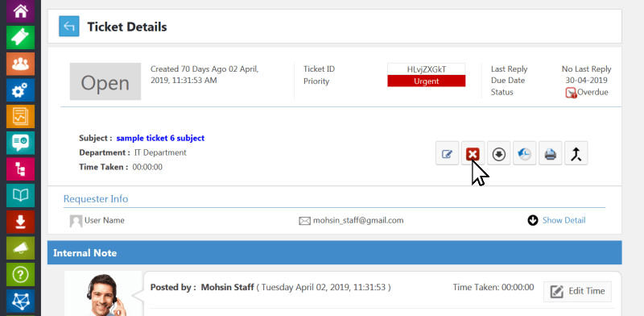Open the green Tickets sidebar icon
This screenshot has height=316, width=644.
[x=20, y=37]
